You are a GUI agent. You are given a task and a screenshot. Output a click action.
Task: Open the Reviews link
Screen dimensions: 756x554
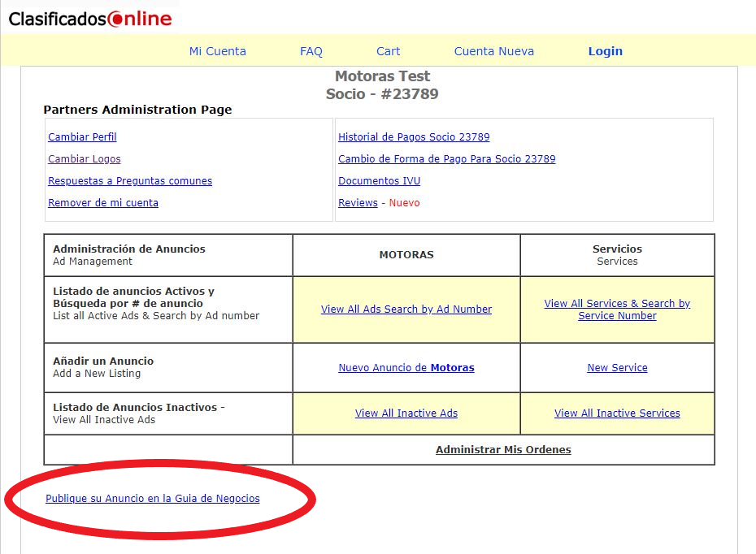358,203
